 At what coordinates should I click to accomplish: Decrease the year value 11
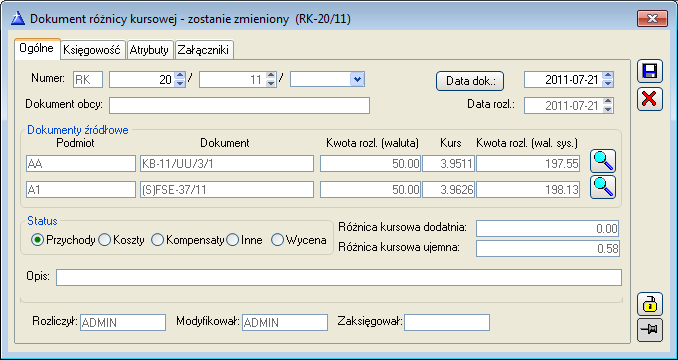coord(271,83)
